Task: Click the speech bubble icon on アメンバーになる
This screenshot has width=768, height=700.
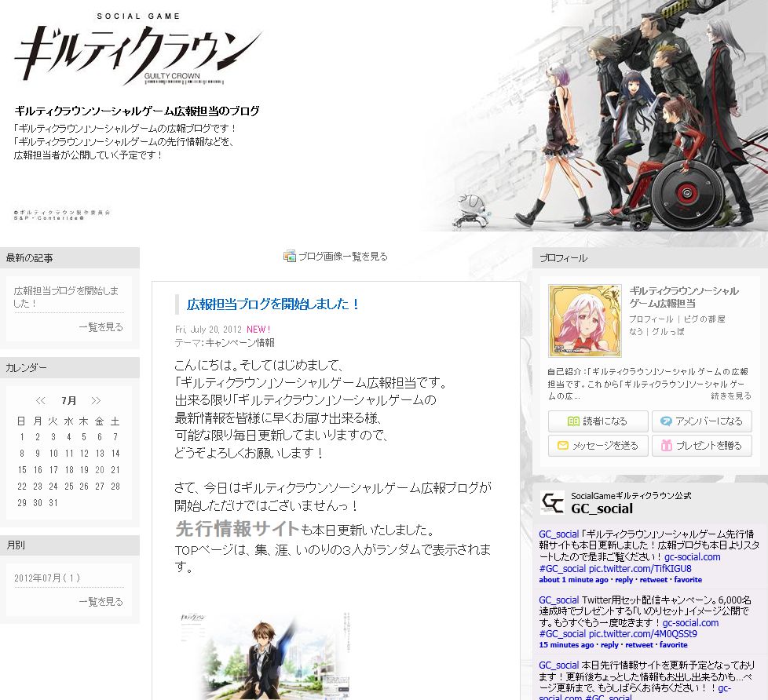Action: tap(666, 421)
